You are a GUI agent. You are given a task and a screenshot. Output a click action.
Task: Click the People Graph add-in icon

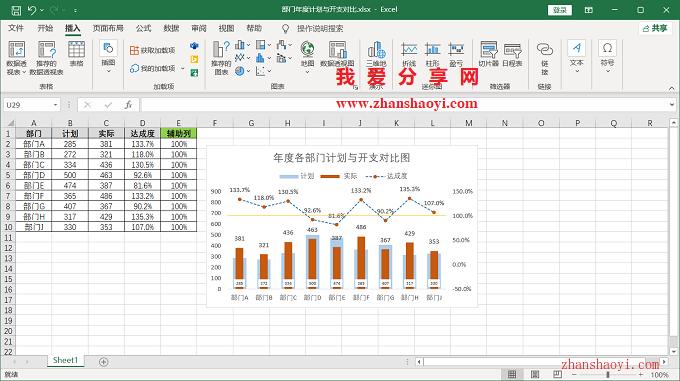[194, 72]
